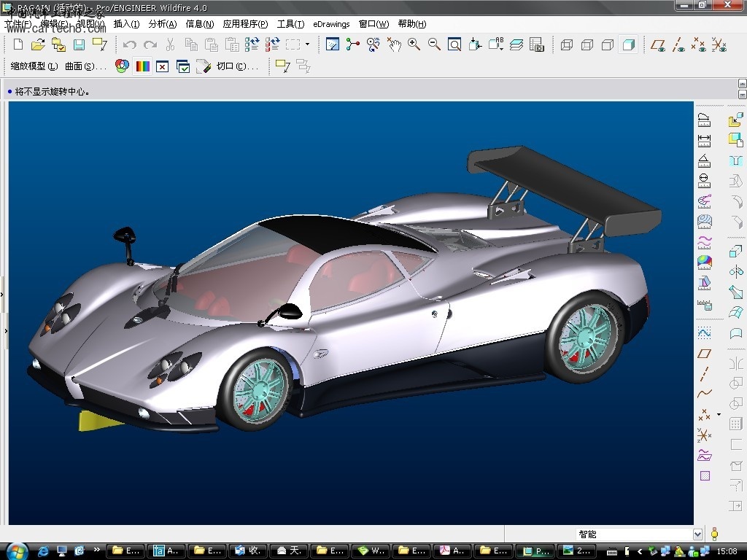Open the 插入(I) menu
The width and height of the screenshot is (747, 560).
(x=126, y=24)
